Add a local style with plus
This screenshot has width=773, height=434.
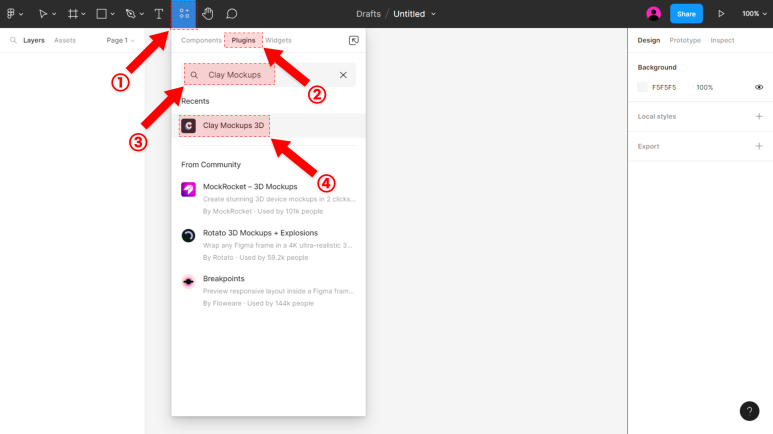(x=759, y=116)
